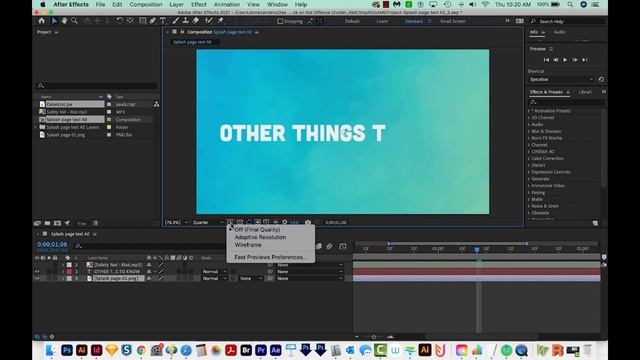Open the Preview Shortcut Spacebar dropdown
640x360 pixels.
coord(561,79)
